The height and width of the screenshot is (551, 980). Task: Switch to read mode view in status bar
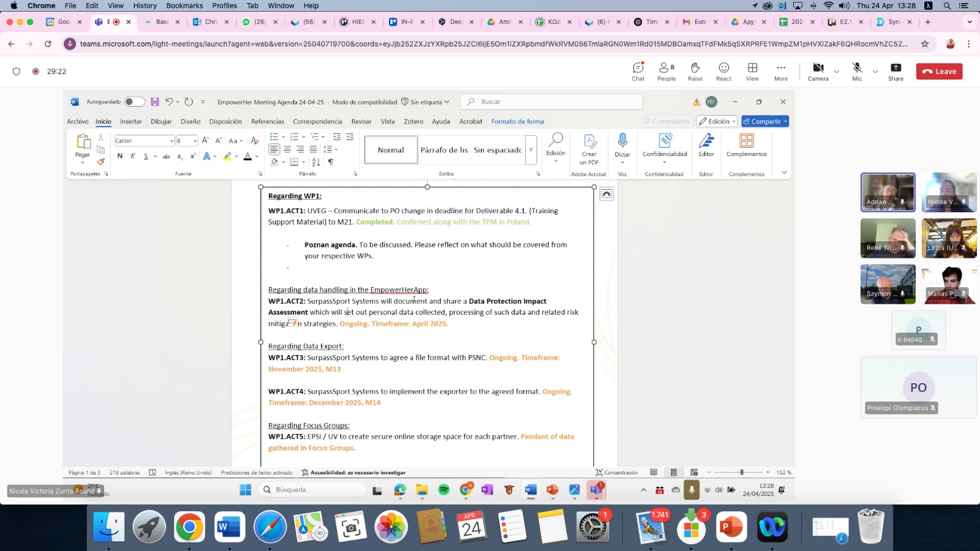(x=654, y=472)
